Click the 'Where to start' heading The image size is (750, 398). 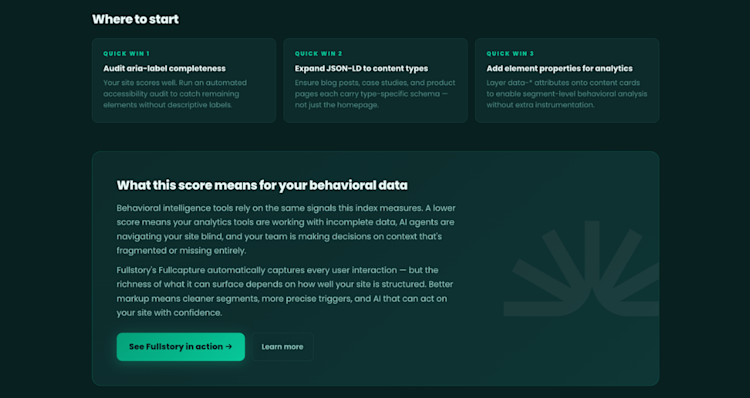(135, 19)
